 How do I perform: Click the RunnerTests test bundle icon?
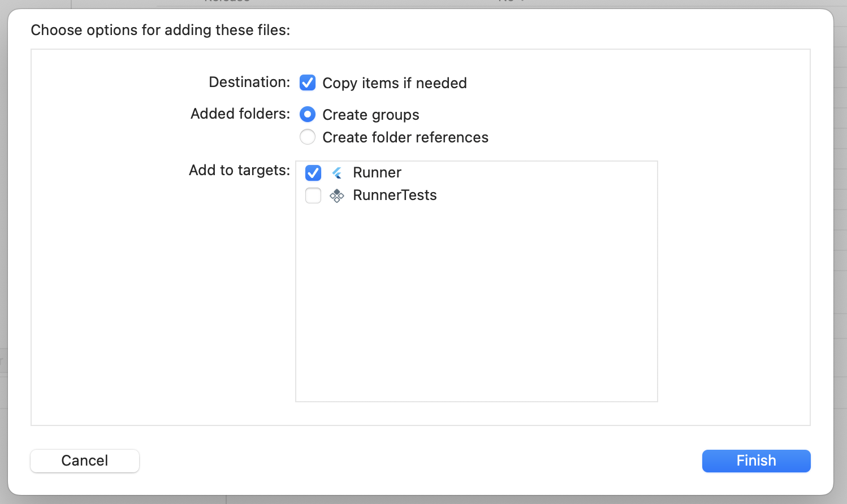click(x=337, y=195)
